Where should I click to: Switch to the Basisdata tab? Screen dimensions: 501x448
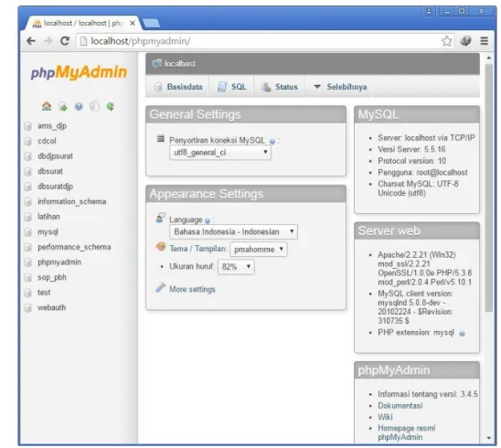click(x=178, y=87)
